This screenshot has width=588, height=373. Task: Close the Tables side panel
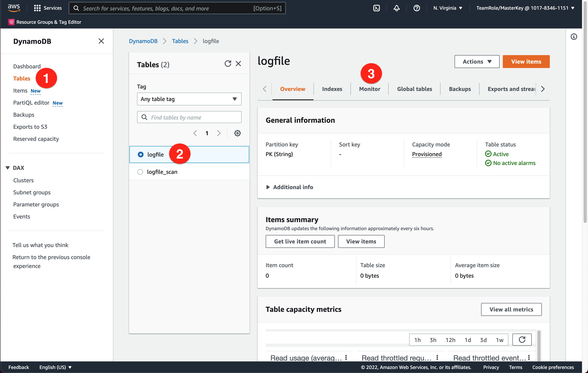pos(238,64)
